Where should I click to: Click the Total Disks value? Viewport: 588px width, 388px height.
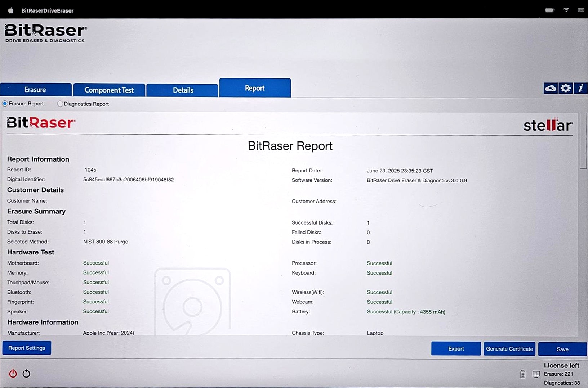(x=85, y=222)
